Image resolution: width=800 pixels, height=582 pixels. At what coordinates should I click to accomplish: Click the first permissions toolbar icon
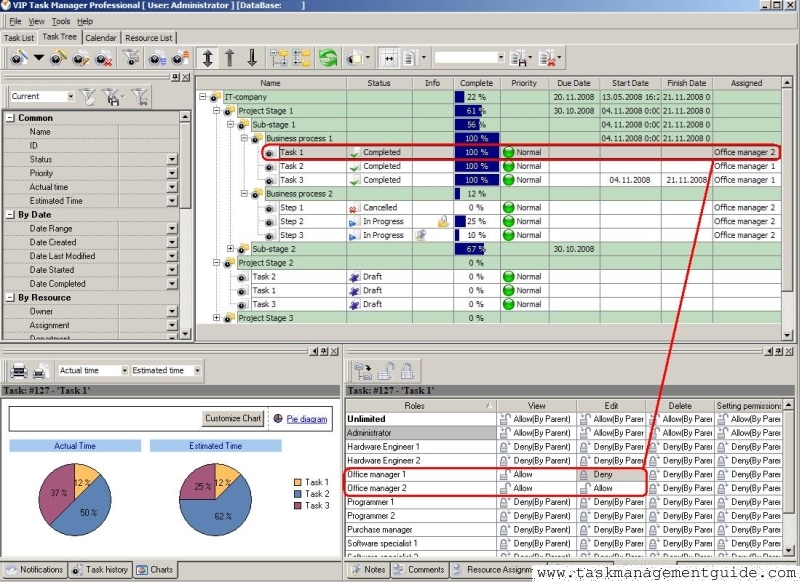point(363,371)
